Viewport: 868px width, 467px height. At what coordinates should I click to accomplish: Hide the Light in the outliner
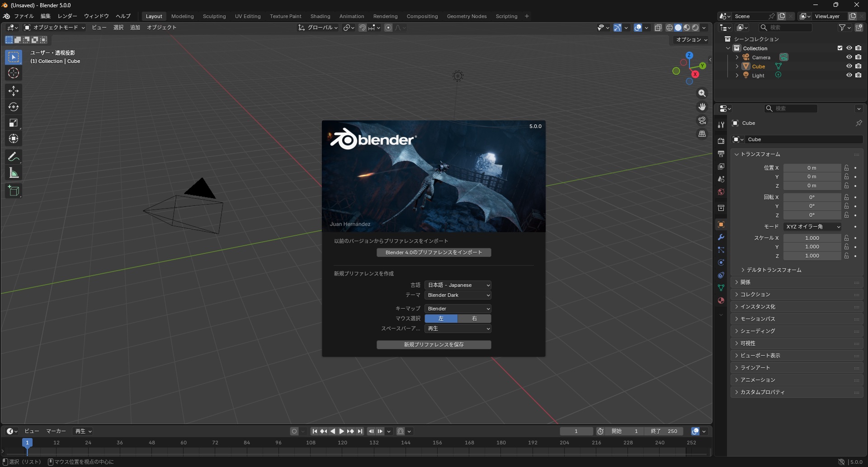849,75
